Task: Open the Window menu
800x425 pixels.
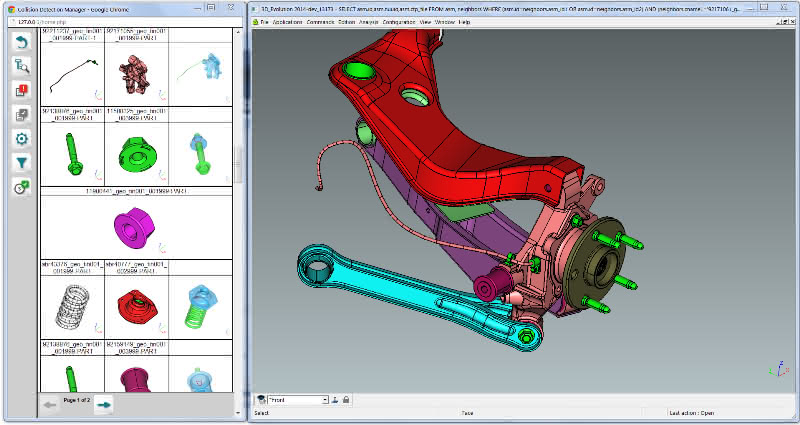Action: (445, 22)
